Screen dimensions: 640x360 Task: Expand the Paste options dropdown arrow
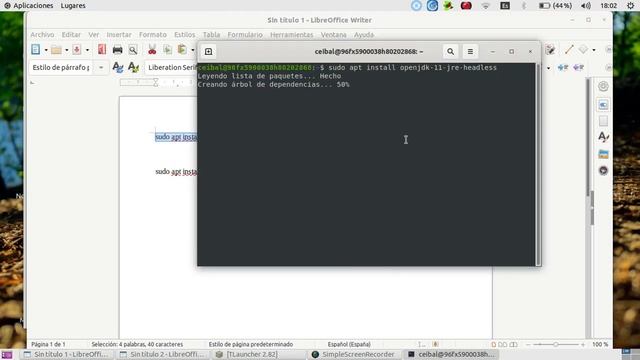193,50
